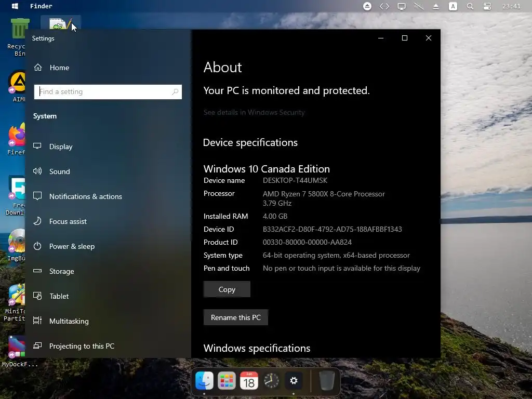Close the Settings window

pos(429,38)
